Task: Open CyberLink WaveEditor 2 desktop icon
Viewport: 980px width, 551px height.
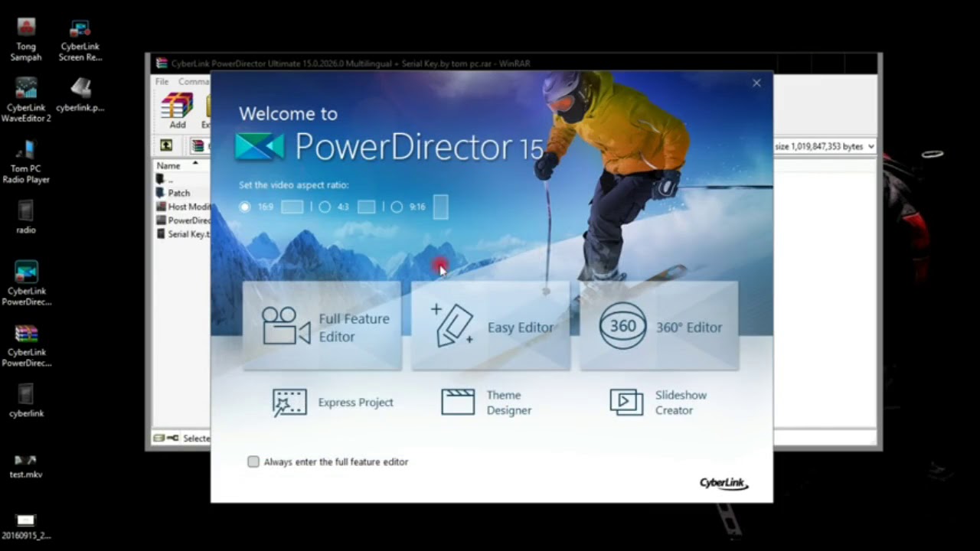Action: pos(26,100)
